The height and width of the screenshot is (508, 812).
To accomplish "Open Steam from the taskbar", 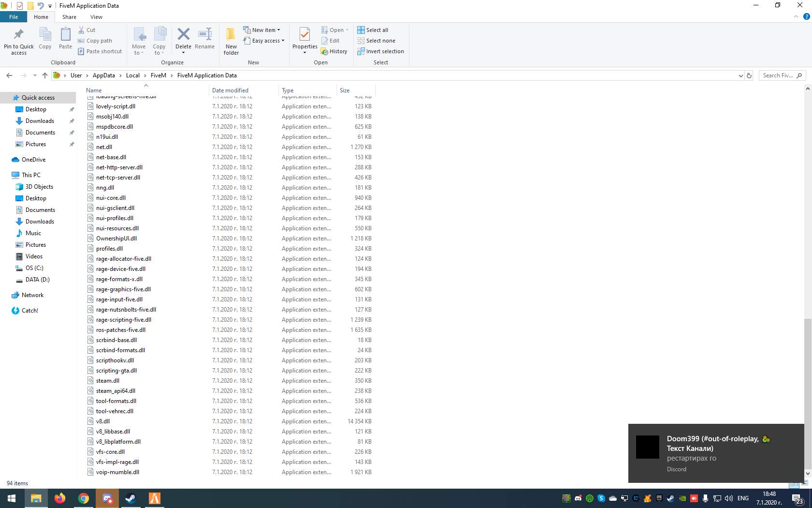I will [x=130, y=498].
